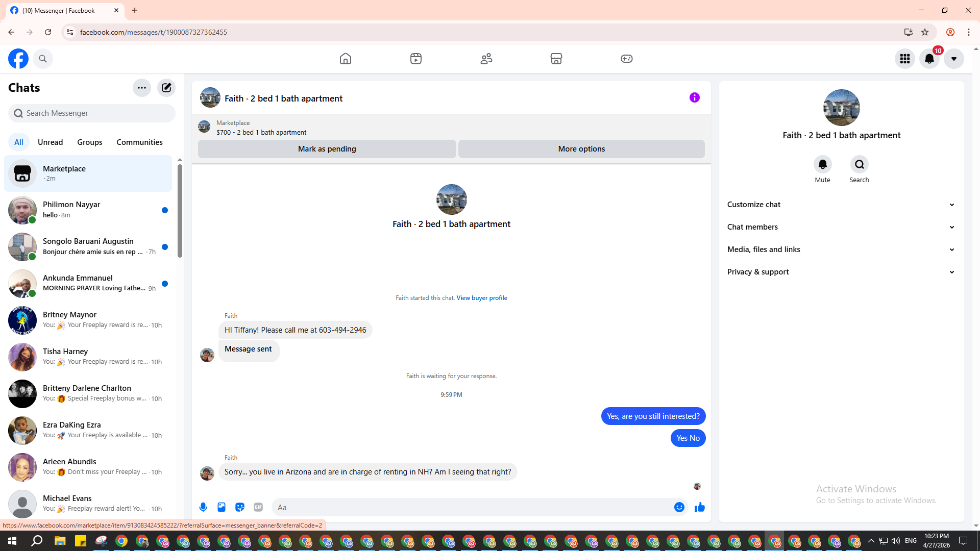980x551 pixels.
Task: Click the apartment thumbnail in the details panel
Action: point(842,108)
